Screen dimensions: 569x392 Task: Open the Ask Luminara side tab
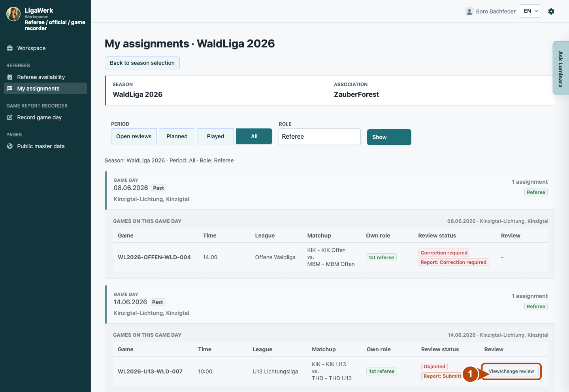[x=561, y=68]
